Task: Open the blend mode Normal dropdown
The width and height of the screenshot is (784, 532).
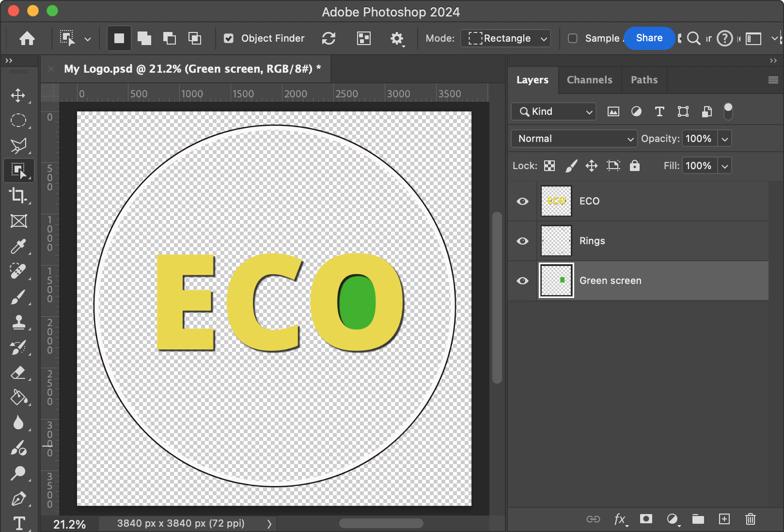Action: pyautogui.click(x=574, y=139)
